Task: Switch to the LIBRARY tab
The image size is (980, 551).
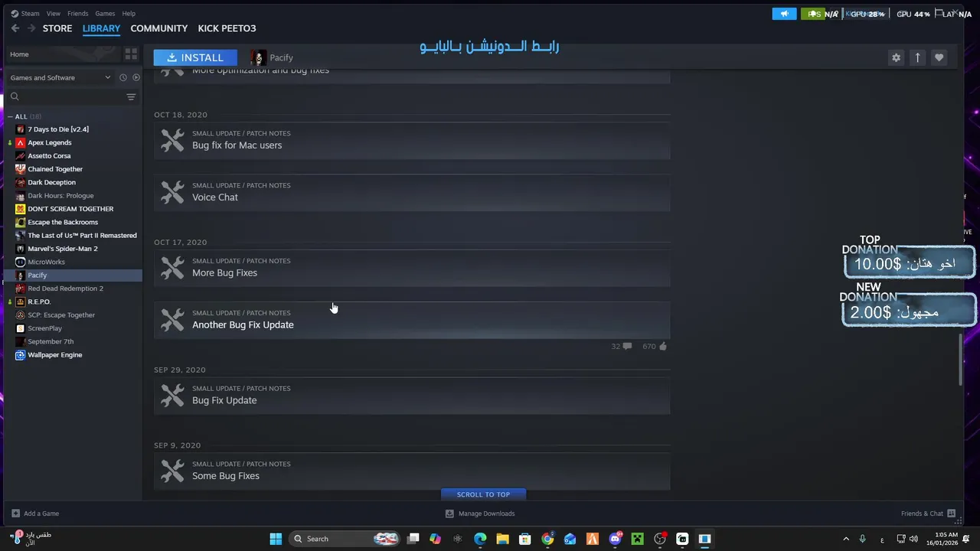Action: pyautogui.click(x=101, y=28)
